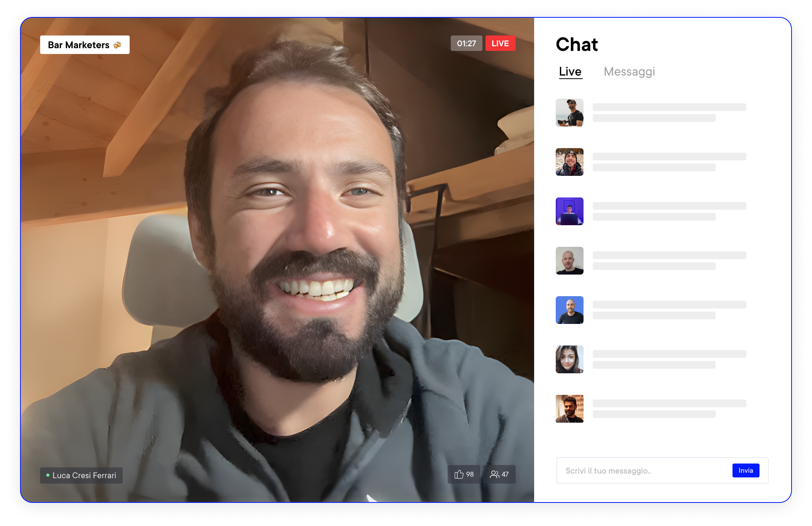812x526 pixels.
Task: Click the 01:27 stream timer
Action: click(466, 44)
